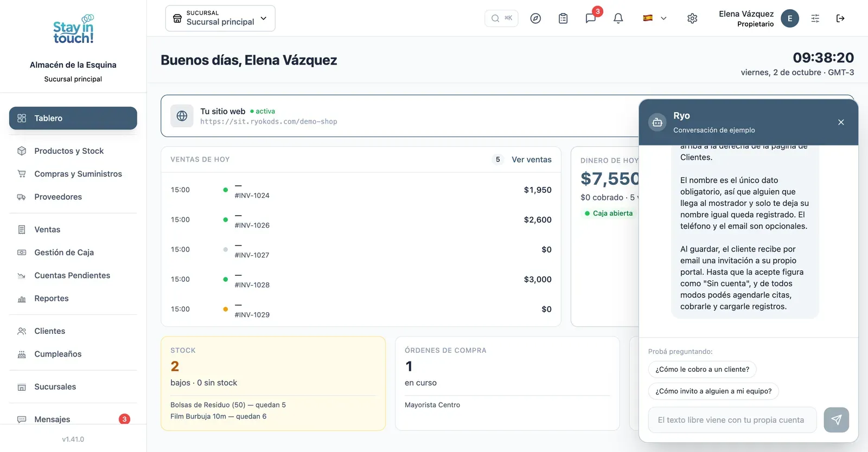Open invoice #INV-1028 row
Image resolution: width=868 pixels, height=452 pixels.
point(361,279)
